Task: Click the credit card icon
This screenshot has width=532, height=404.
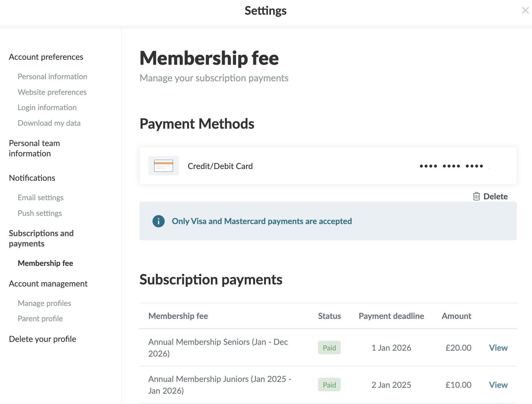Action: coord(164,166)
